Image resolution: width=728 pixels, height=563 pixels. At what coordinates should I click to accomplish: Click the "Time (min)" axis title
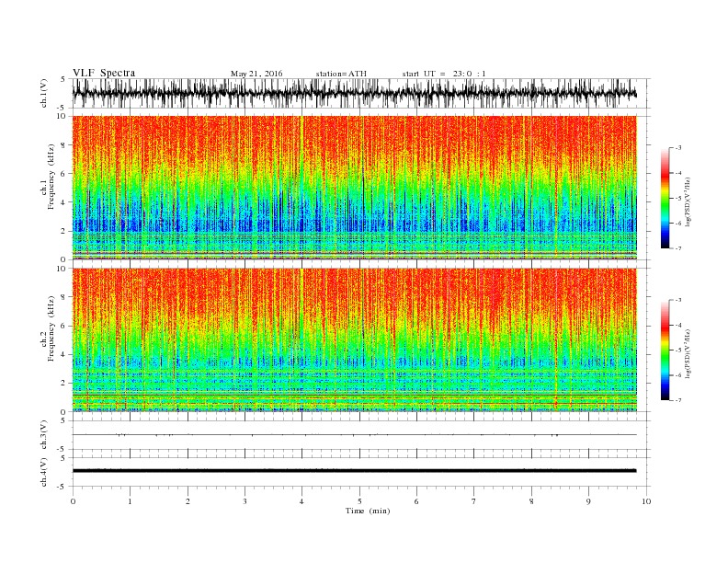pos(368,511)
